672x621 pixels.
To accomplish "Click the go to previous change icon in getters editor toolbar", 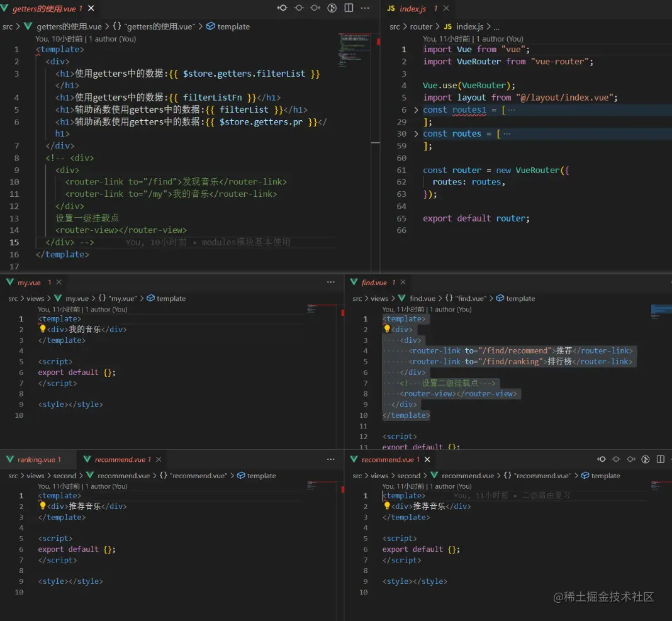I will pos(282,8).
